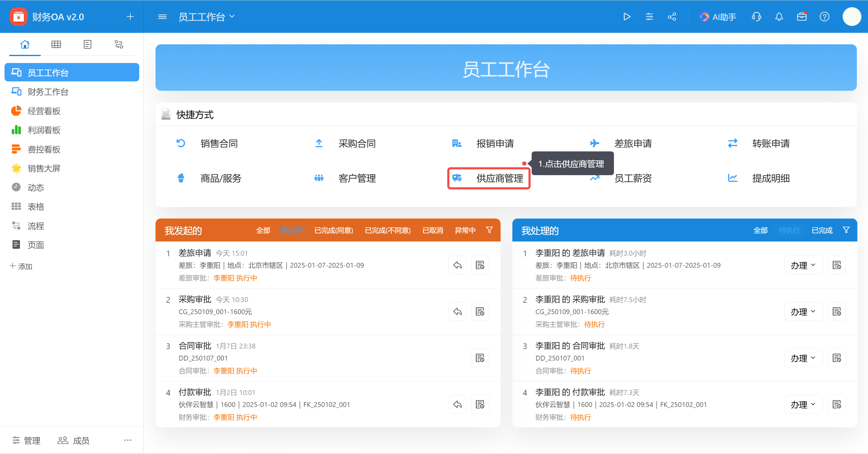Click the inbox icon with red dot
868x454 pixels.
click(802, 17)
